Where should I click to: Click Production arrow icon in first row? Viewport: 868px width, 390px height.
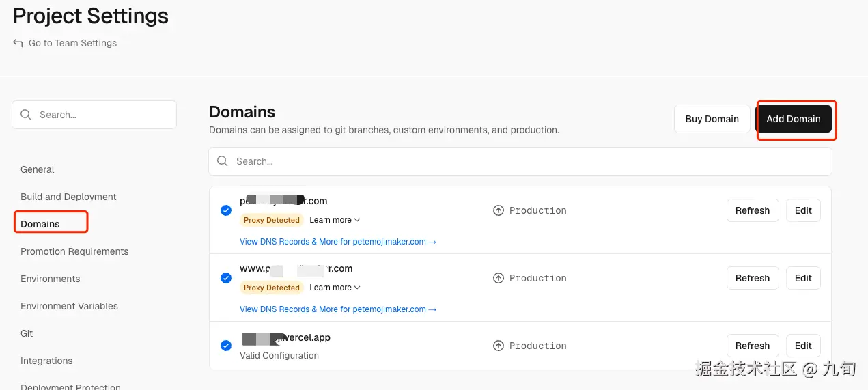(499, 210)
